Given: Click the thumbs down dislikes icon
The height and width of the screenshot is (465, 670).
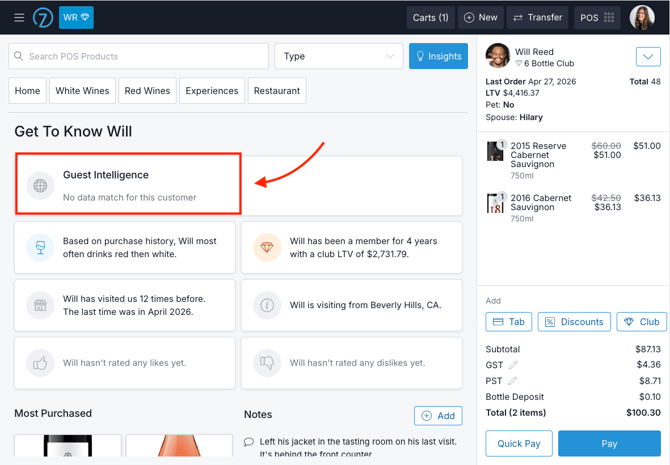Looking at the screenshot, I should click(x=267, y=363).
